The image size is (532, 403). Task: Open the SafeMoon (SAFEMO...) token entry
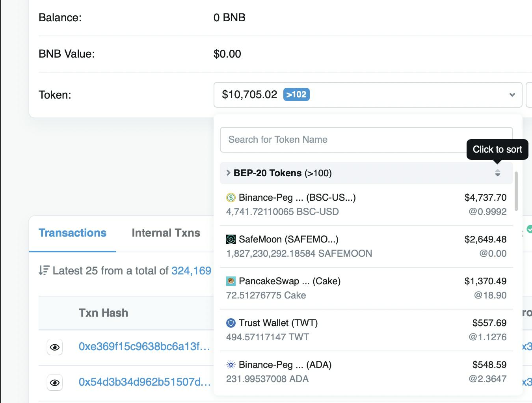point(366,246)
